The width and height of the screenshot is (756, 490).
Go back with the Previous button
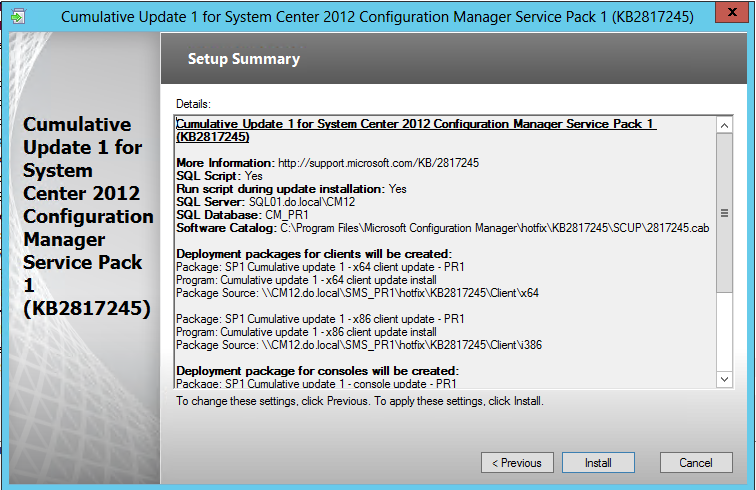pos(517,463)
